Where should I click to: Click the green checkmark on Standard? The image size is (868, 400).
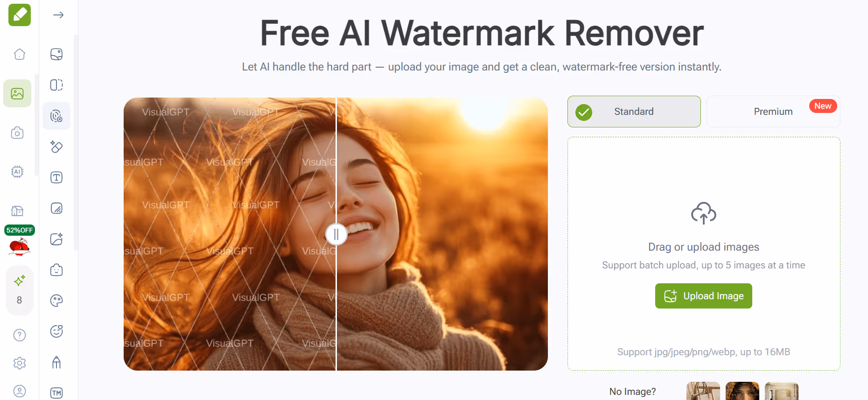[x=584, y=112]
